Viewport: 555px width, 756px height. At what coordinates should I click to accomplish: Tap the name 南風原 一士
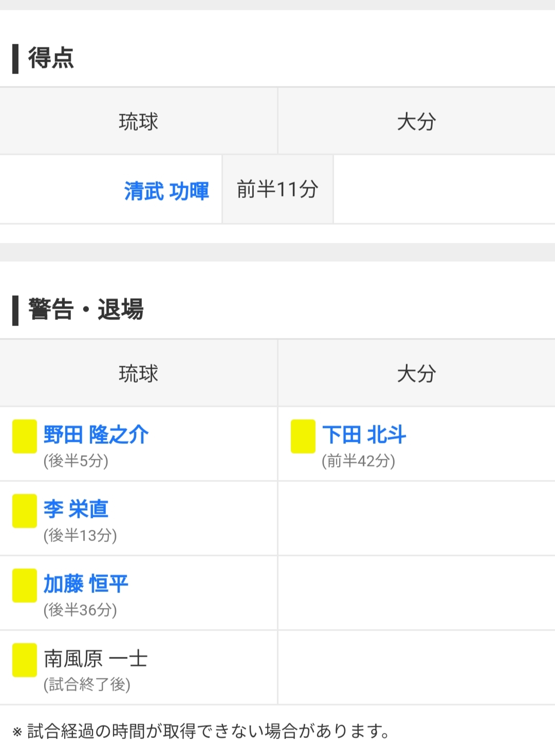coord(96,658)
